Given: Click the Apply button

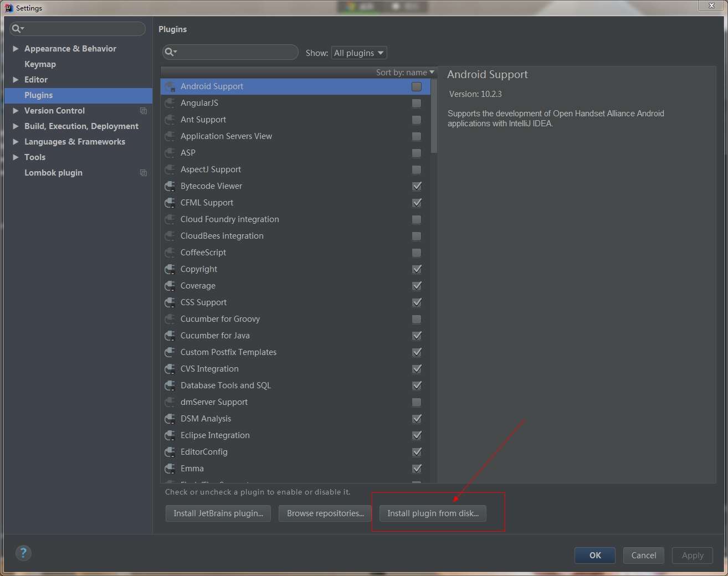Looking at the screenshot, I should click(693, 556).
